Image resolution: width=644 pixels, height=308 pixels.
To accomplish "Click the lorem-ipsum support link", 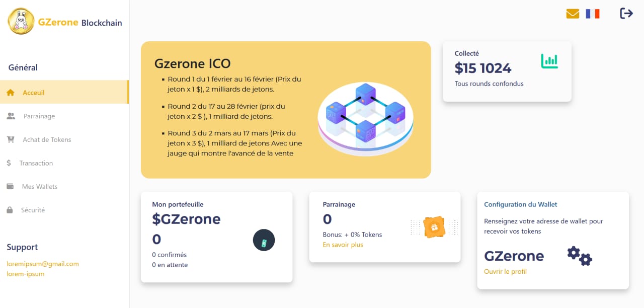I will [x=26, y=274].
